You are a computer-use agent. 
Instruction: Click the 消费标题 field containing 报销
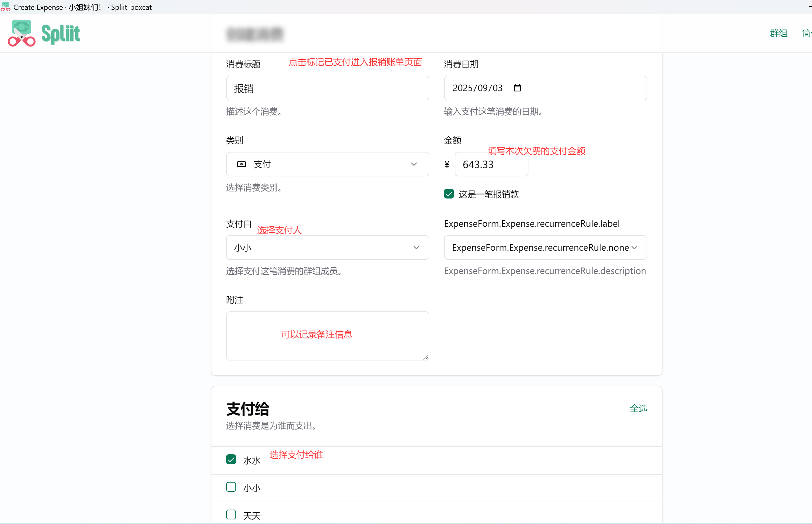327,88
